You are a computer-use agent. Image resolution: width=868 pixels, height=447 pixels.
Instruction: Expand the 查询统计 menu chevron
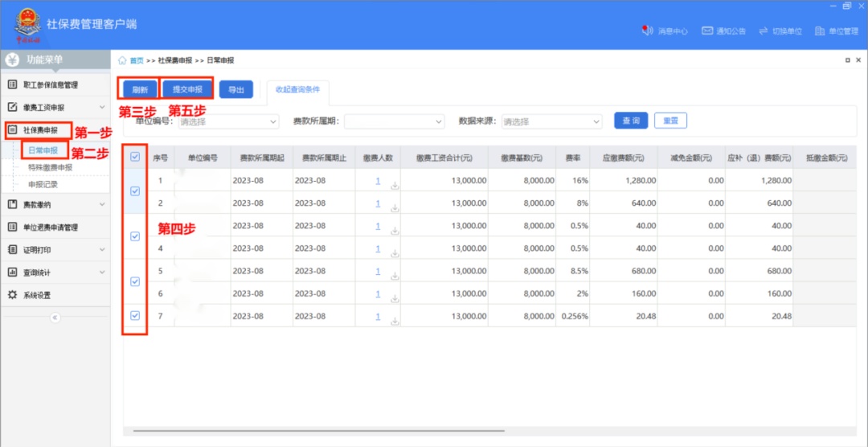(102, 273)
